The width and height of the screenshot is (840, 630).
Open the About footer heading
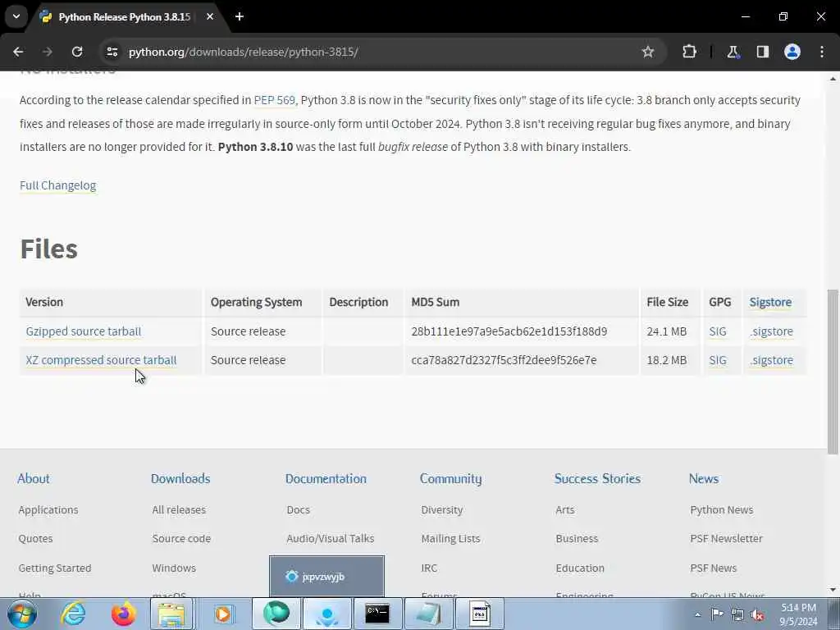point(33,478)
